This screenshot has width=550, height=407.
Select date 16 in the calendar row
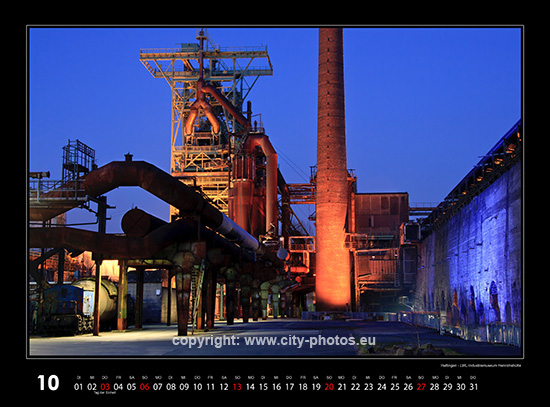[276, 387]
